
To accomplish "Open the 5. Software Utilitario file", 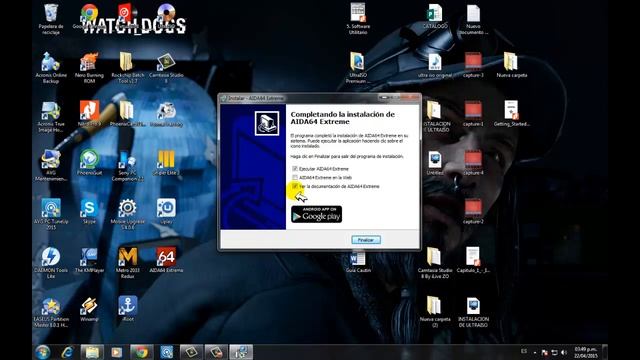I will tap(358, 18).
